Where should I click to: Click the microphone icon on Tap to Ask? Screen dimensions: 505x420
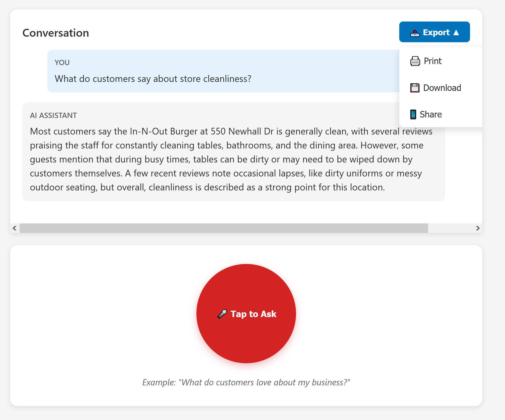(222, 314)
